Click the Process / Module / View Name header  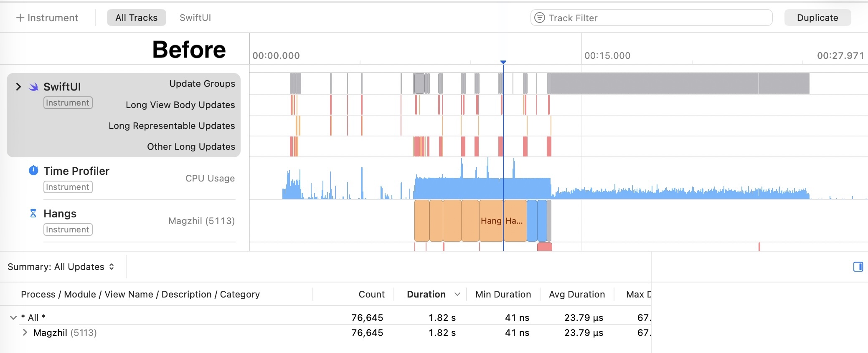click(x=140, y=294)
